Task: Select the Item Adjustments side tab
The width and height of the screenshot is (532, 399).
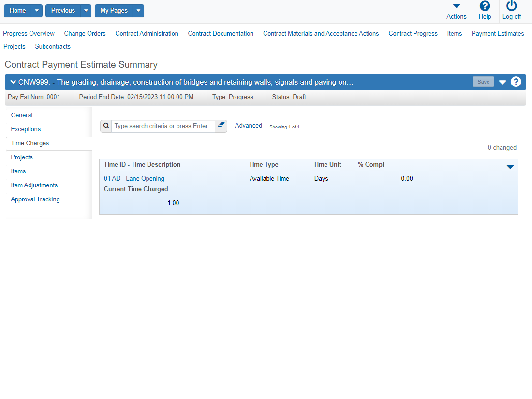Action: point(34,185)
